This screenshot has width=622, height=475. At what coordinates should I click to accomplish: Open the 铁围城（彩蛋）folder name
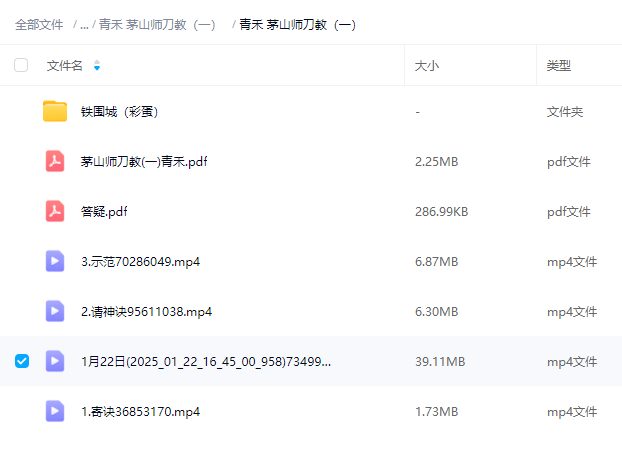click(120, 112)
